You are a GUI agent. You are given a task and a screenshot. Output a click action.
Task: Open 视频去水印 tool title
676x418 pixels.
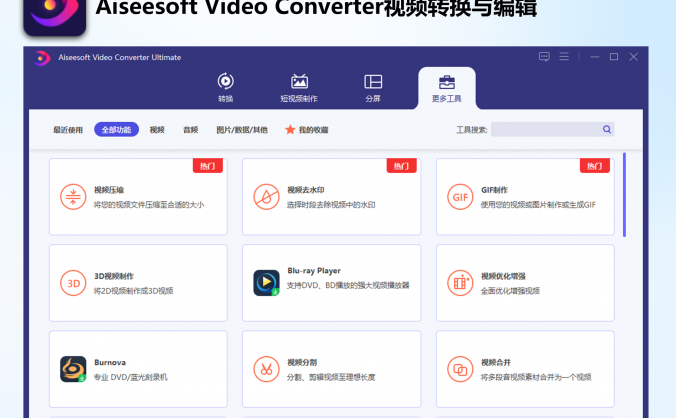pyautogui.click(x=306, y=190)
